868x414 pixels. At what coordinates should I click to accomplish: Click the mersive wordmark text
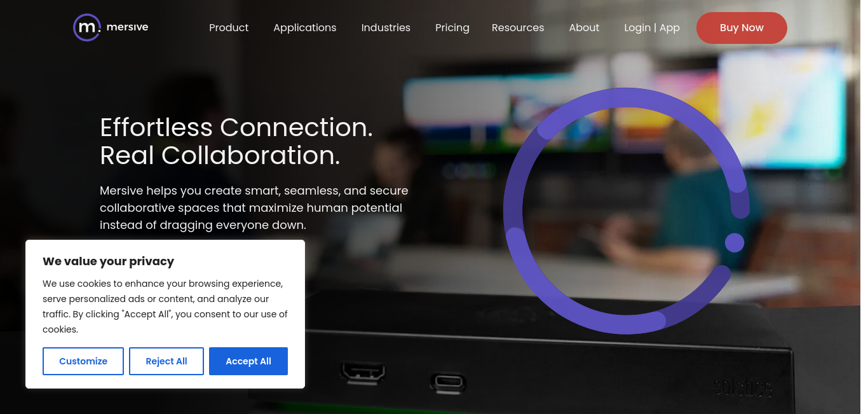(128, 27)
